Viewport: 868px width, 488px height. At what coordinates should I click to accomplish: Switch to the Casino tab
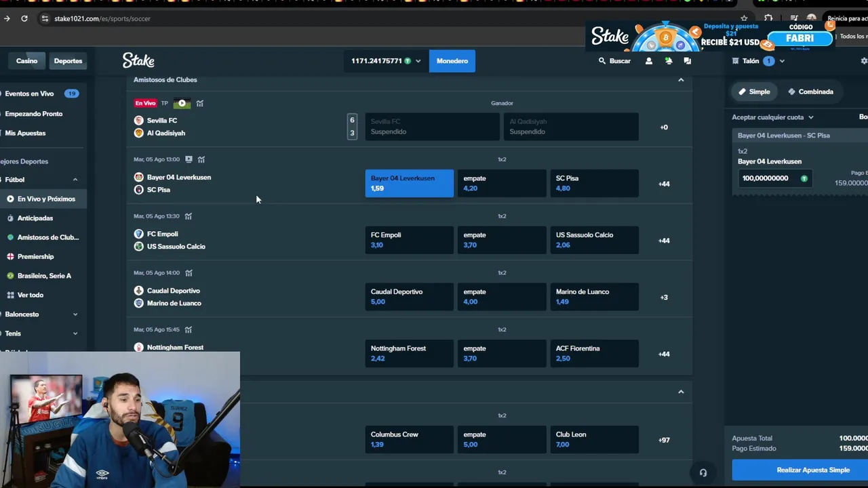pos(27,61)
